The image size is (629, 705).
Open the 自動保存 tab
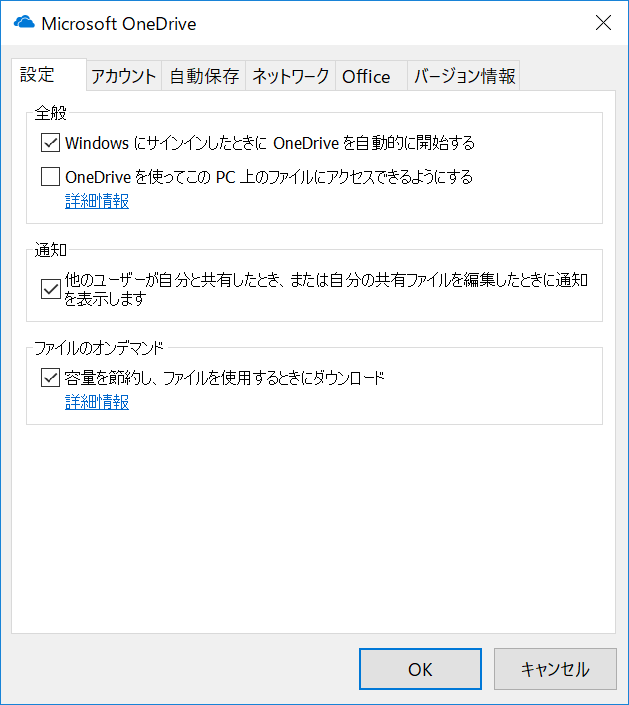tap(204, 76)
